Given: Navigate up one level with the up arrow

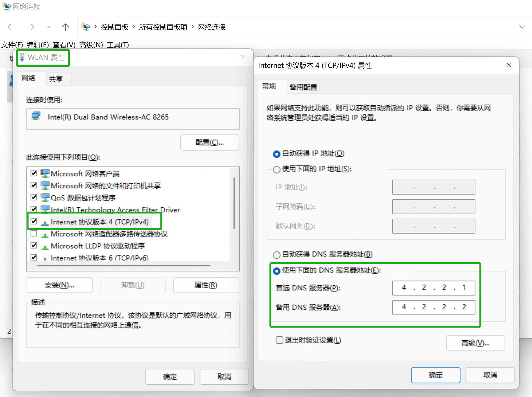Looking at the screenshot, I should tap(65, 27).
